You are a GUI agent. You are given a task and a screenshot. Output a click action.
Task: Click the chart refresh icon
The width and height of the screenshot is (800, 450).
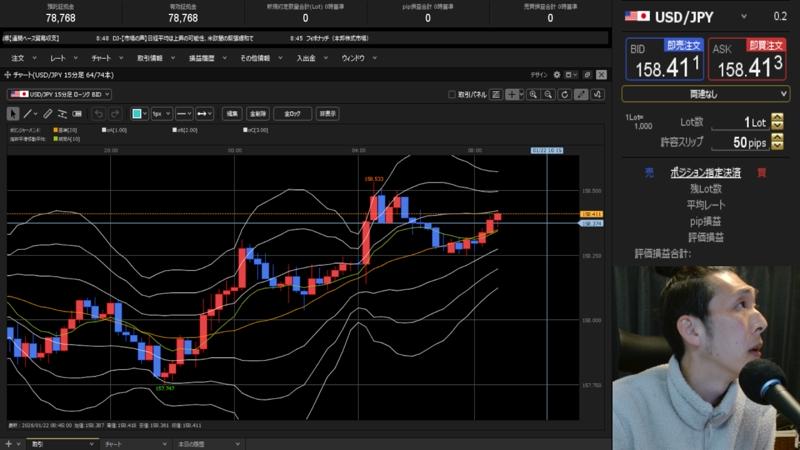pos(565,94)
